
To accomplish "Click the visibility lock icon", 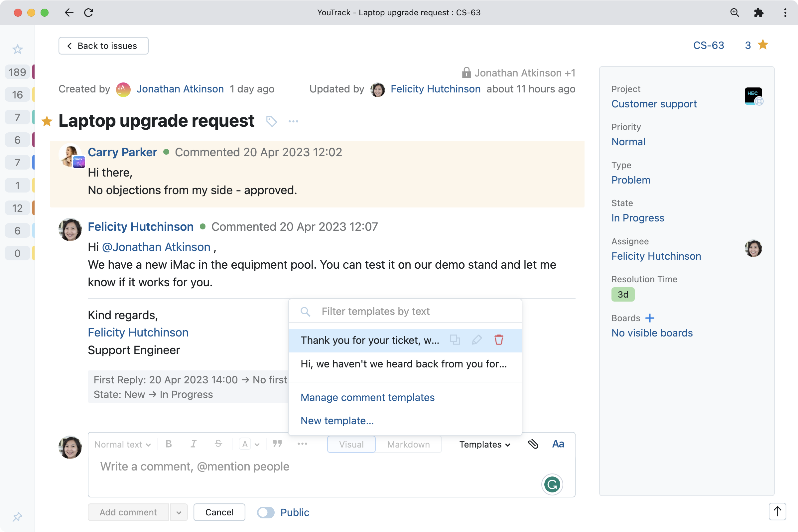I will (466, 72).
